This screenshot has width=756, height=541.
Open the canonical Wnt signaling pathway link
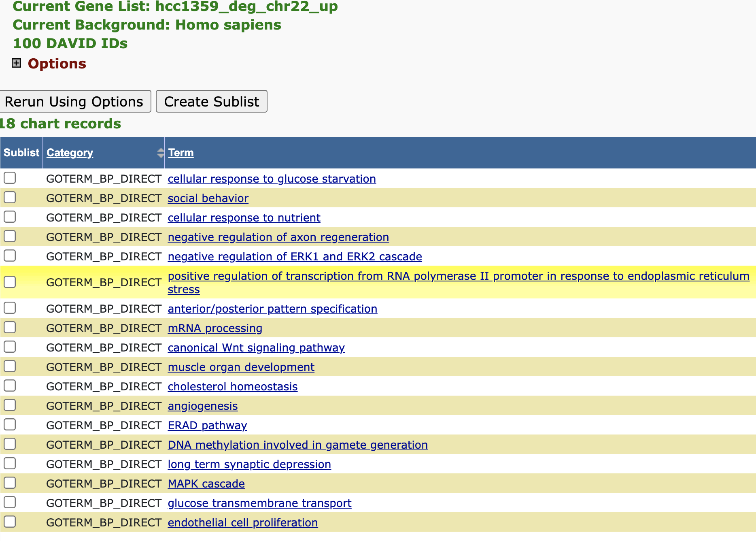coord(256,348)
